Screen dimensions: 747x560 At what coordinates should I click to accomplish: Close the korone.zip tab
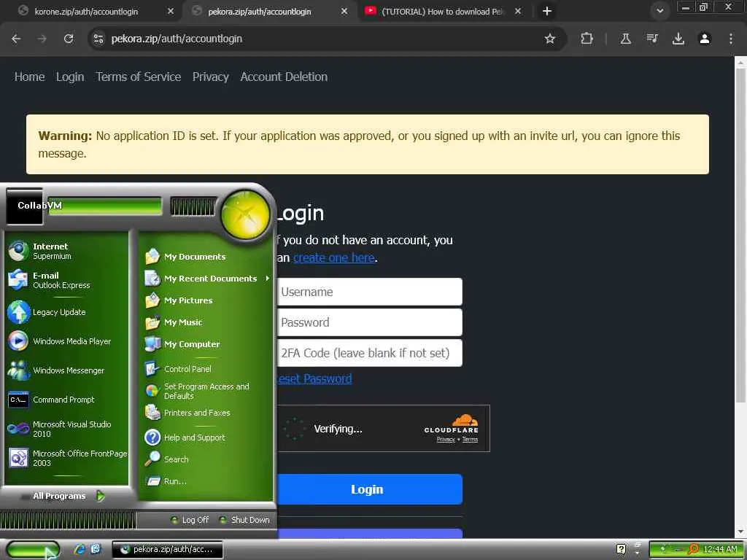pyautogui.click(x=171, y=12)
